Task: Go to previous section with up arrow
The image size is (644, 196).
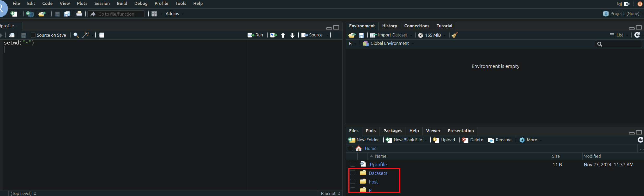Action: tap(283, 35)
